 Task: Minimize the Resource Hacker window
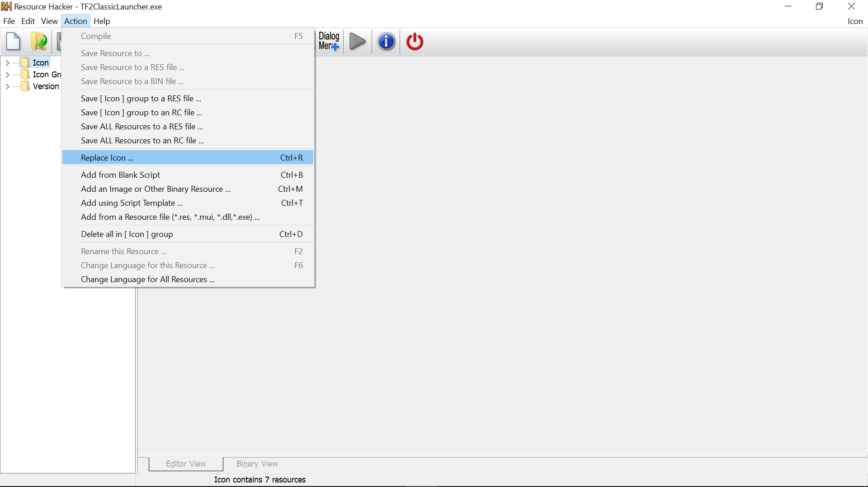click(x=788, y=6)
